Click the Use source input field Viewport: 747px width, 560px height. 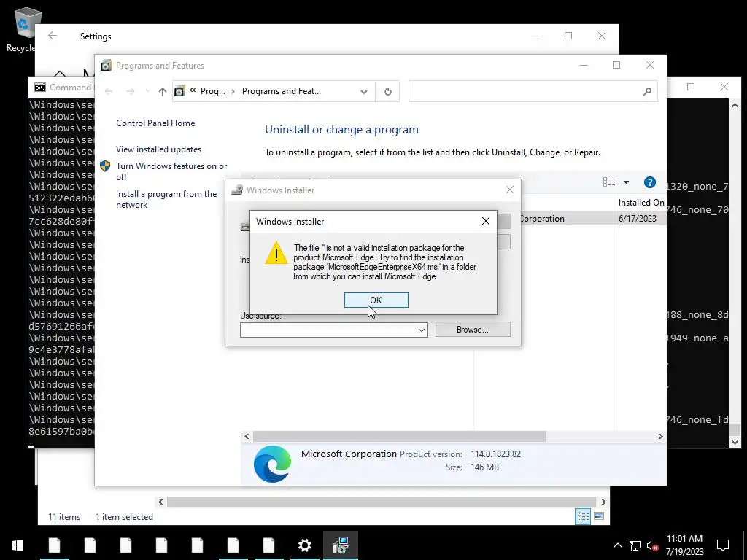329,330
